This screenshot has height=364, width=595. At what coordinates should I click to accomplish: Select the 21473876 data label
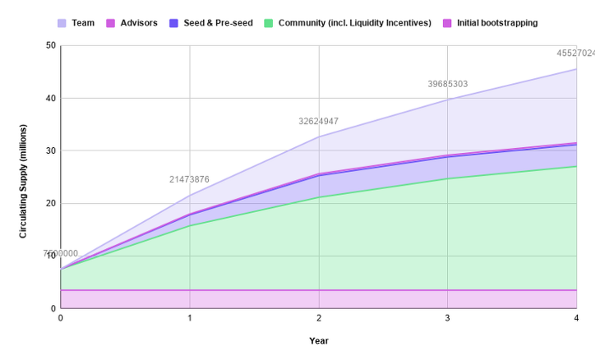(x=189, y=180)
